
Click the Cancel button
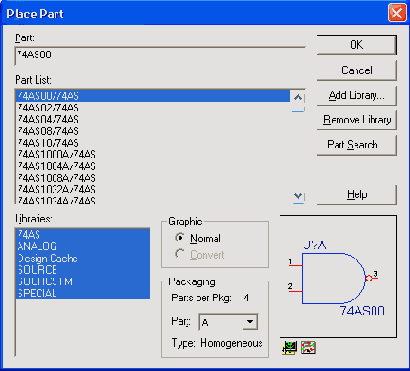356,70
